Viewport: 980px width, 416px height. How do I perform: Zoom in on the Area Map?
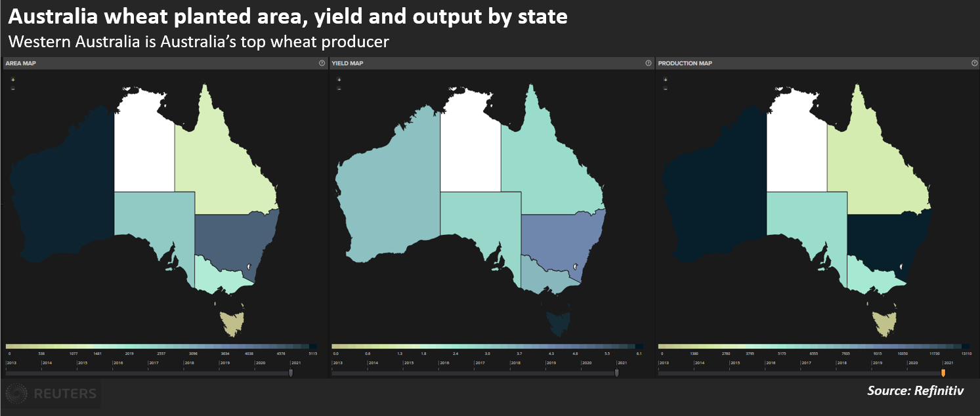[12, 79]
